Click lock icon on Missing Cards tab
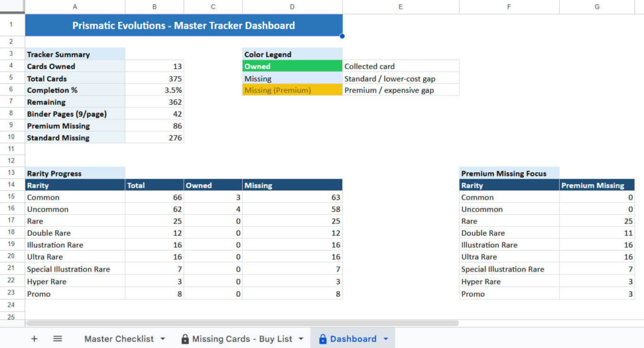The image size is (644, 348). point(185,339)
